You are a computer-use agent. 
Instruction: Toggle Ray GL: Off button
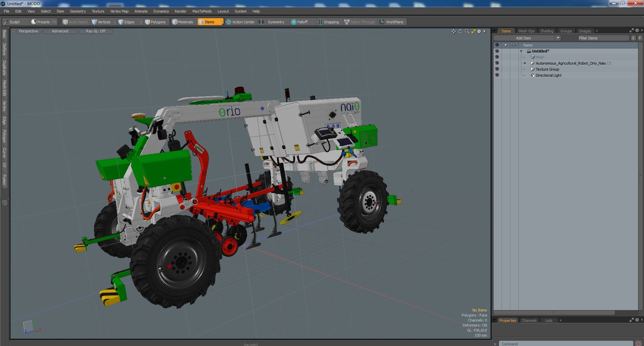tap(96, 31)
